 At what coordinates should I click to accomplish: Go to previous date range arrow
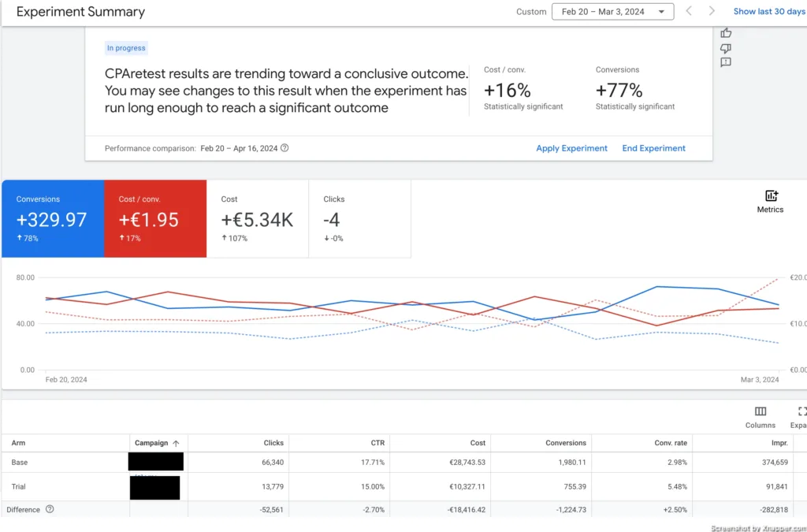pos(689,11)
